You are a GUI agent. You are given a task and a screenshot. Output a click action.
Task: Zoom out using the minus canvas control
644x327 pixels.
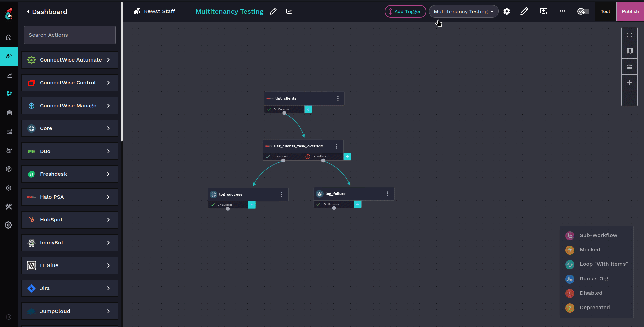629,98
